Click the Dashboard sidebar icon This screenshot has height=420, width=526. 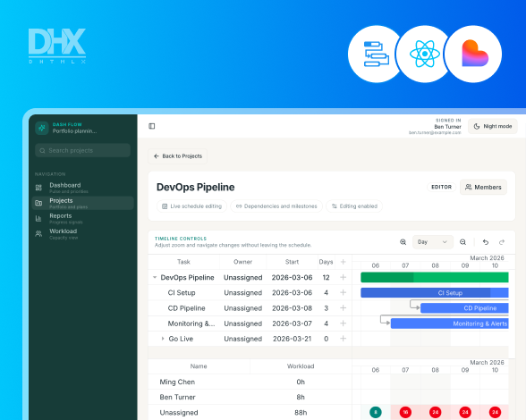pyautogui.click(x=38, y=188)
